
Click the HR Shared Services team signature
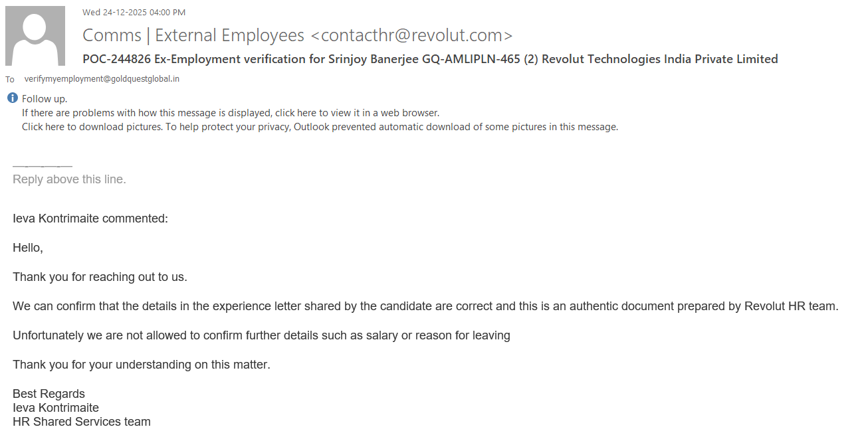pyautogui.click(x=82, y=422)
